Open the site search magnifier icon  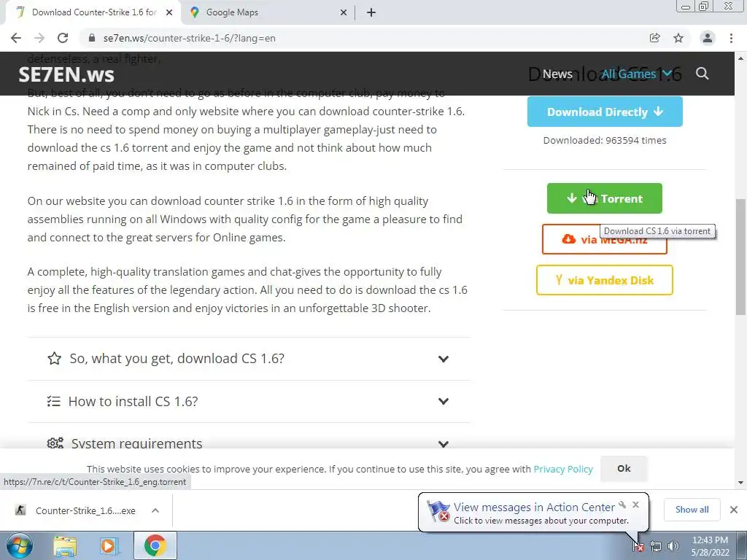click(x=703, y=74)
